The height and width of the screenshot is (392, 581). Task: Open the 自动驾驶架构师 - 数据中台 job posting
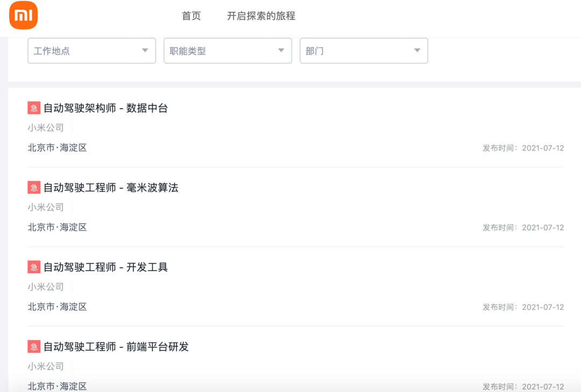click(105, 108)
